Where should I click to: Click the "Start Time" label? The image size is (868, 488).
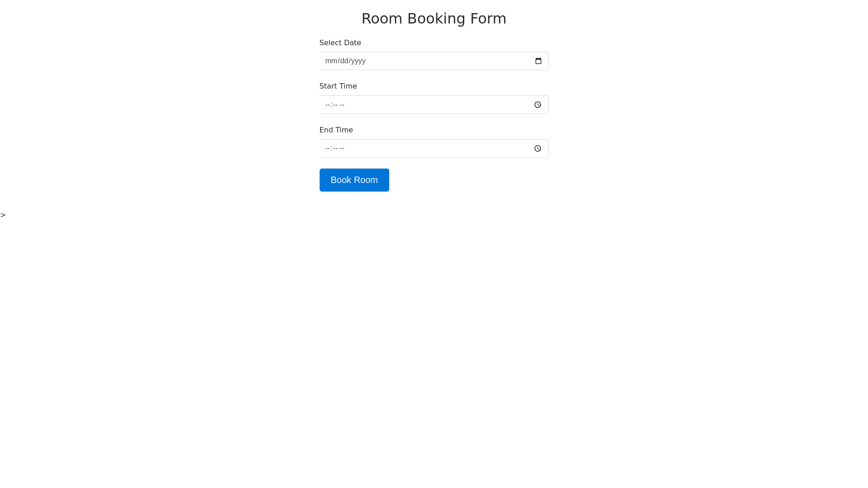click(x=338, y=86)
